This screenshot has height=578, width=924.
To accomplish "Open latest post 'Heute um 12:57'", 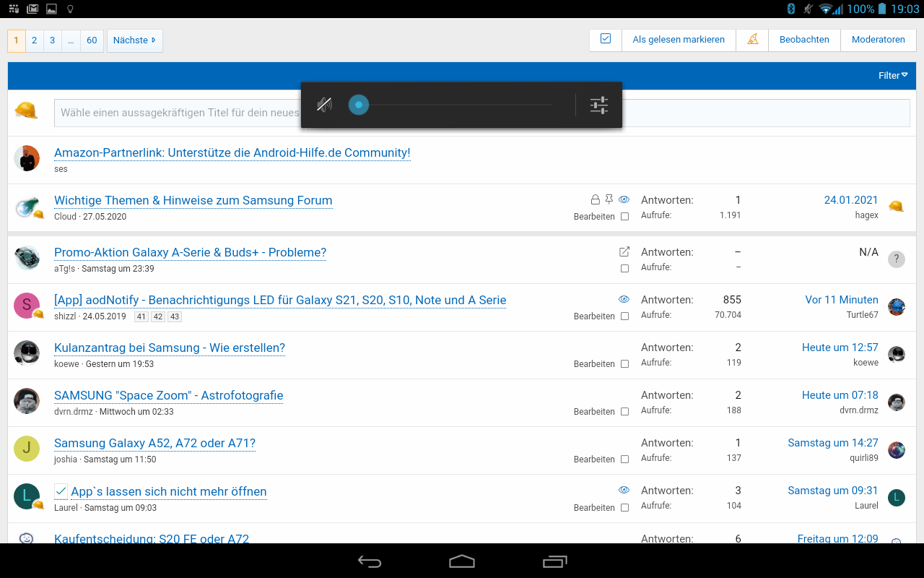I will (x=840, y=348).
